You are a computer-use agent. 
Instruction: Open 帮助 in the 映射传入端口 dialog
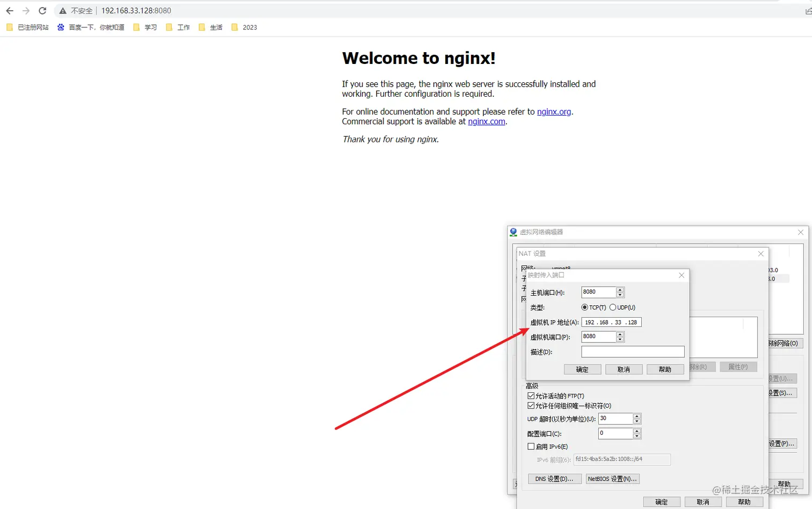click(665, 369)
